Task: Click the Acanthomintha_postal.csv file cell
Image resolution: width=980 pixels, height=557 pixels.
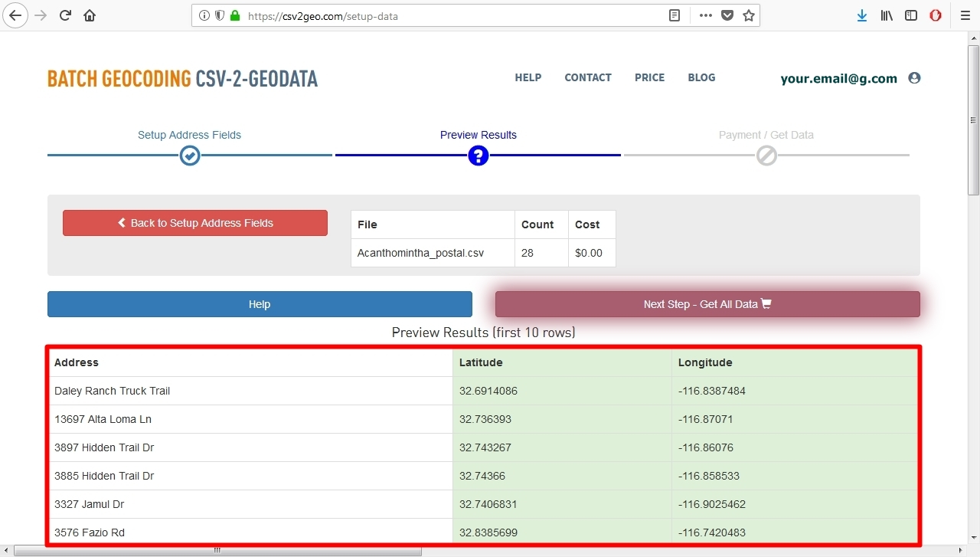Action: coord(433,253)
